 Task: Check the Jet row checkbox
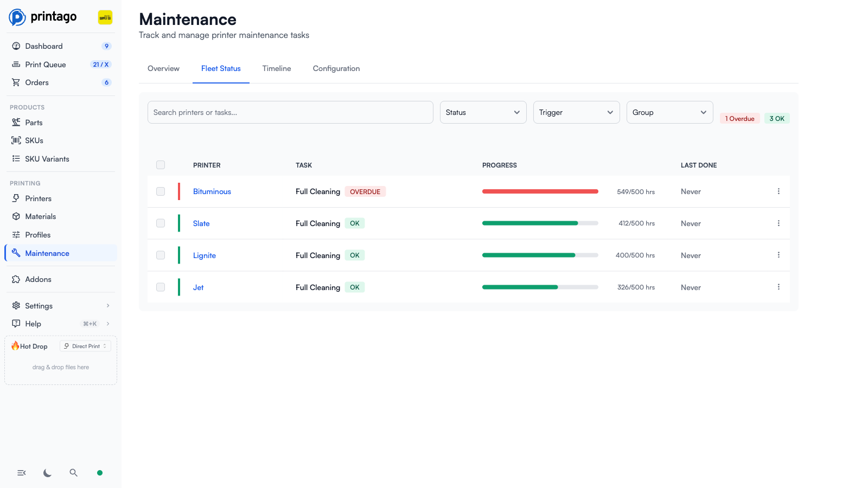click(161, 287)
